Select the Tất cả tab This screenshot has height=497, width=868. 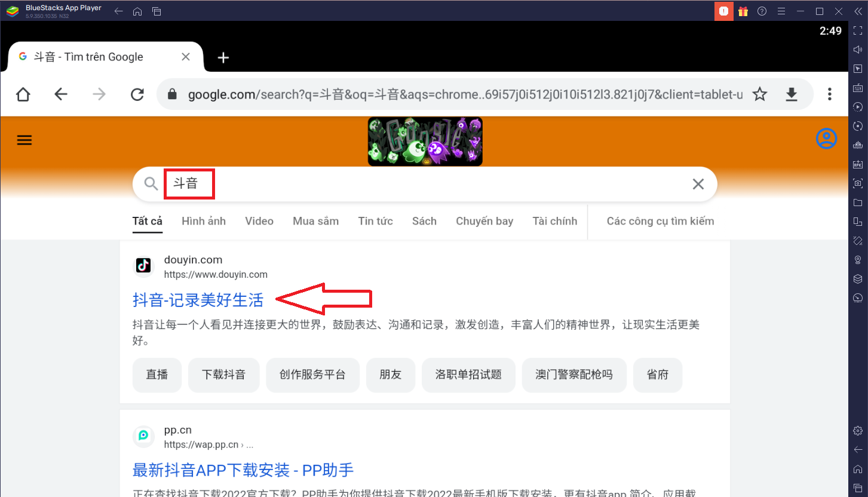[148, 221]
